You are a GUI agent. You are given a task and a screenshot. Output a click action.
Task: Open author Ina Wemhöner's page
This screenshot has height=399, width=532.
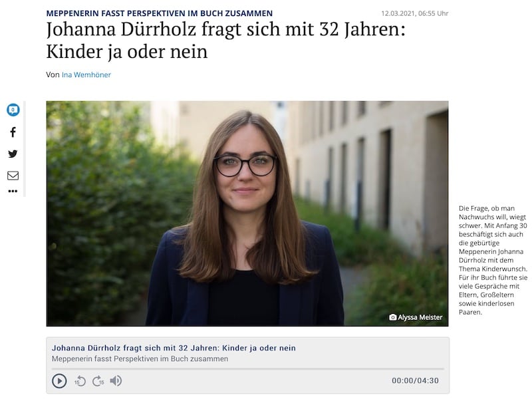pos(86,74)
